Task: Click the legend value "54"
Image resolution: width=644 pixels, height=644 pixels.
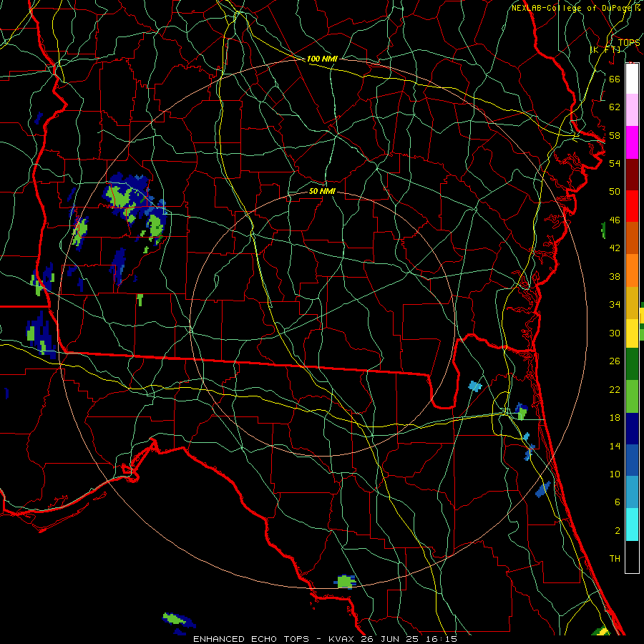Action: point(615,163)
